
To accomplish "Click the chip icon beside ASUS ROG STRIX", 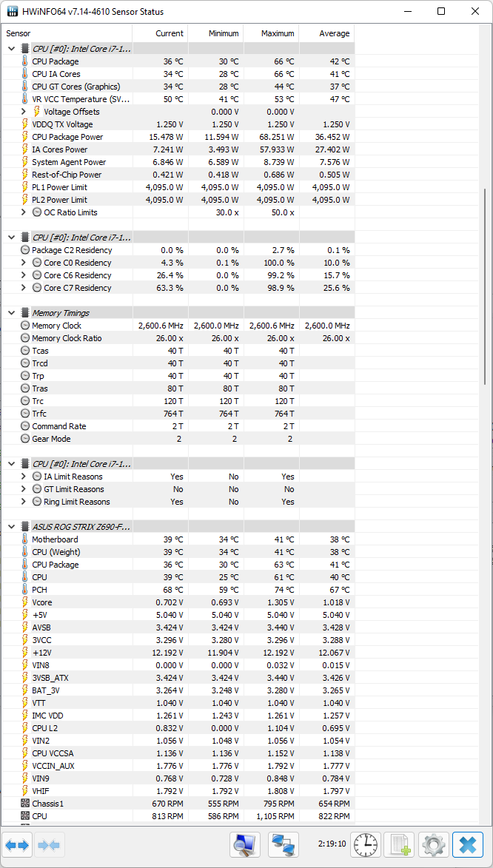I will click(25, 526).
